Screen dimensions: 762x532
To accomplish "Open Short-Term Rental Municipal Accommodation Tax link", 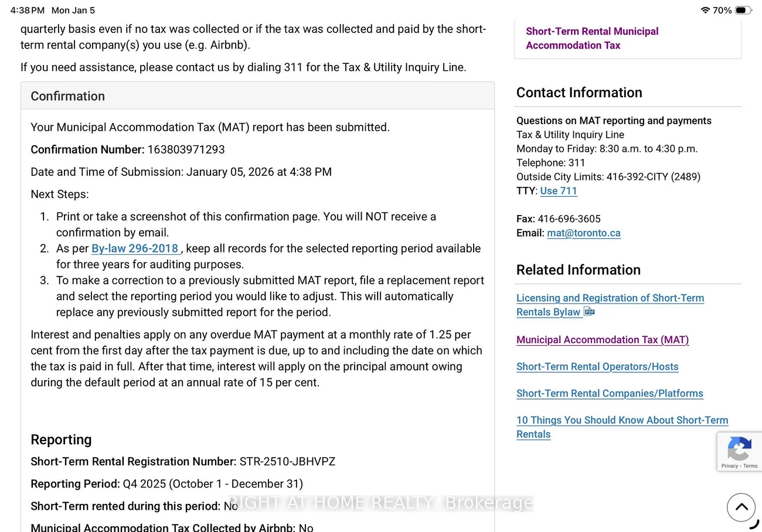I will tap(592, 38).
